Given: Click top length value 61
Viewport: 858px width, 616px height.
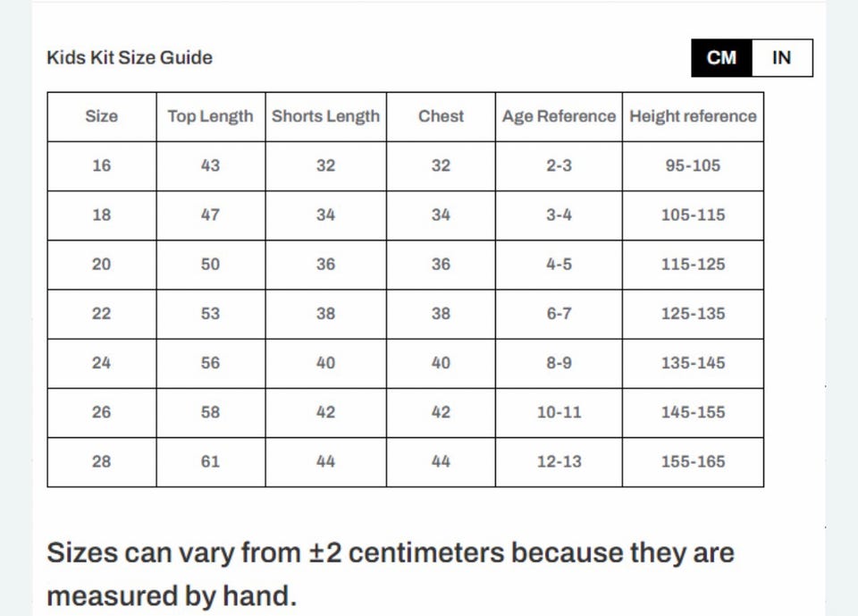Looking at the screenshot, I should pyautogui.click(x=210, y=461).
